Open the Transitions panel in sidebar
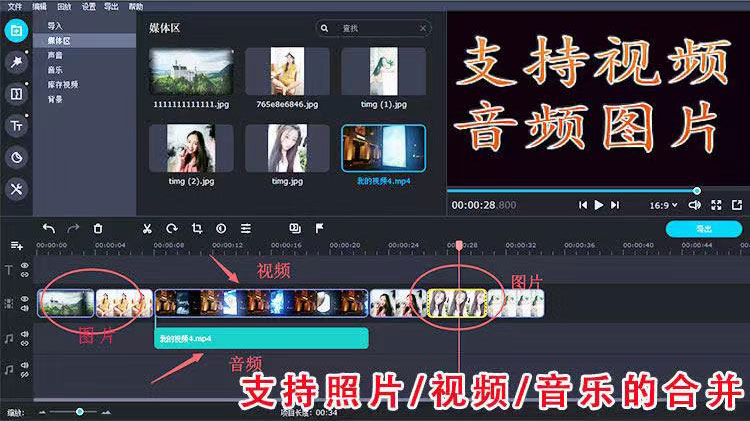 [16, 93]
